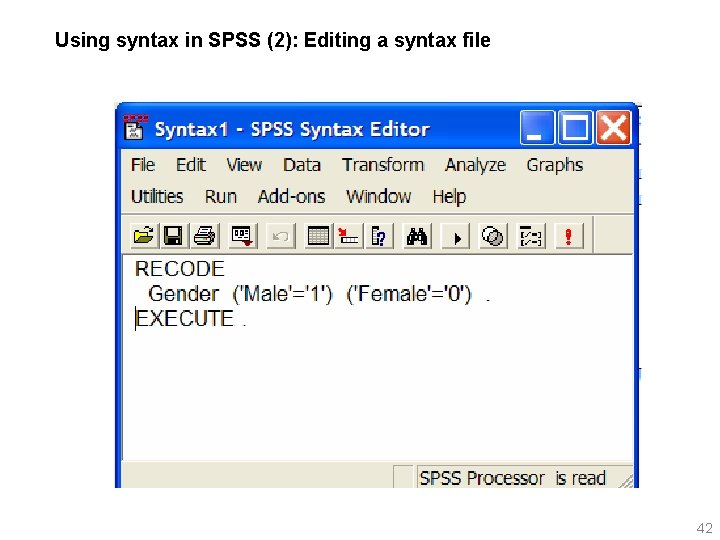Maximize the Syntax Editor window
The image size is (720, 540).
[575, 127]
